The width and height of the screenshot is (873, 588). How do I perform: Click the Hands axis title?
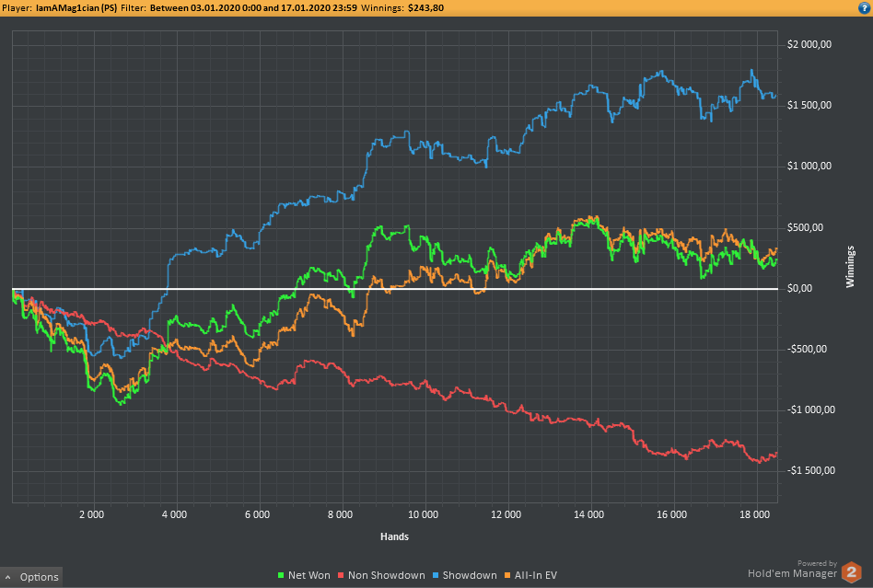coord(394,536)
